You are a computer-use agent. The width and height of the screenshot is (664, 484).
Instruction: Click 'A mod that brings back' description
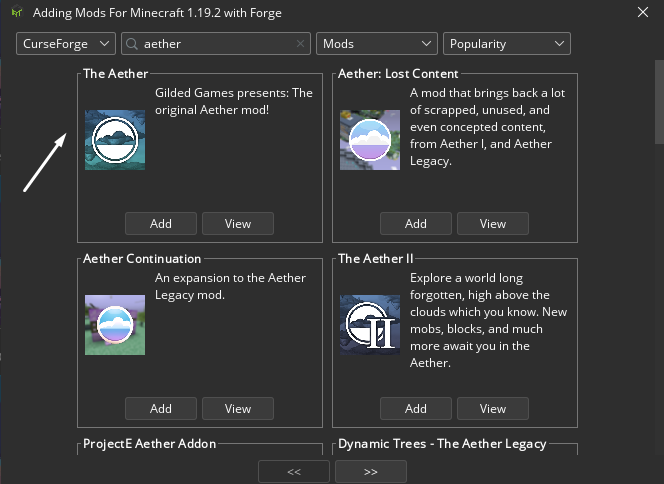coord(487,127)
